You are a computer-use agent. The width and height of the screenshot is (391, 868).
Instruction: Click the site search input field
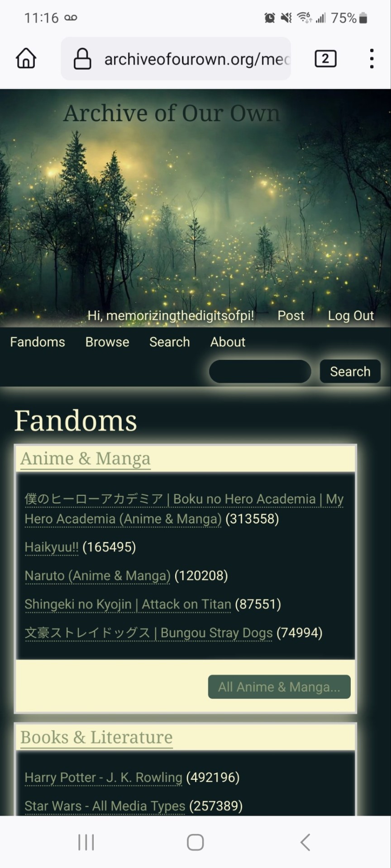pos(260,372)
